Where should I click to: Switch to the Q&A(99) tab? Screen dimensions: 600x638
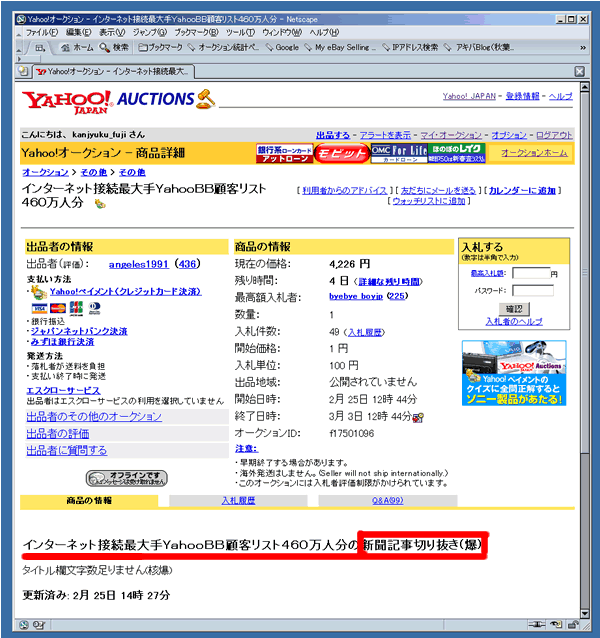coord(388,500)
